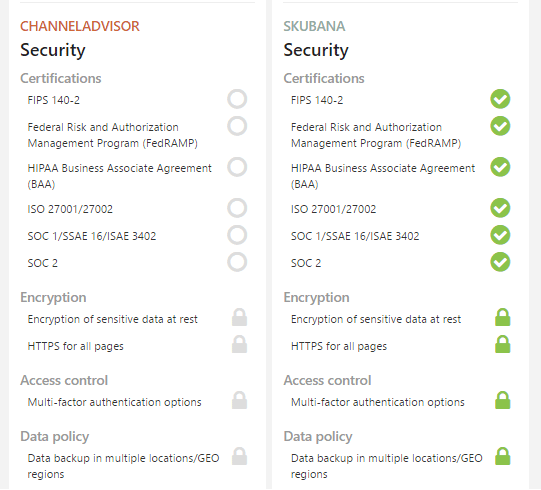Click the Certifications heading under ChannelAdvisor

click(61, 78)
